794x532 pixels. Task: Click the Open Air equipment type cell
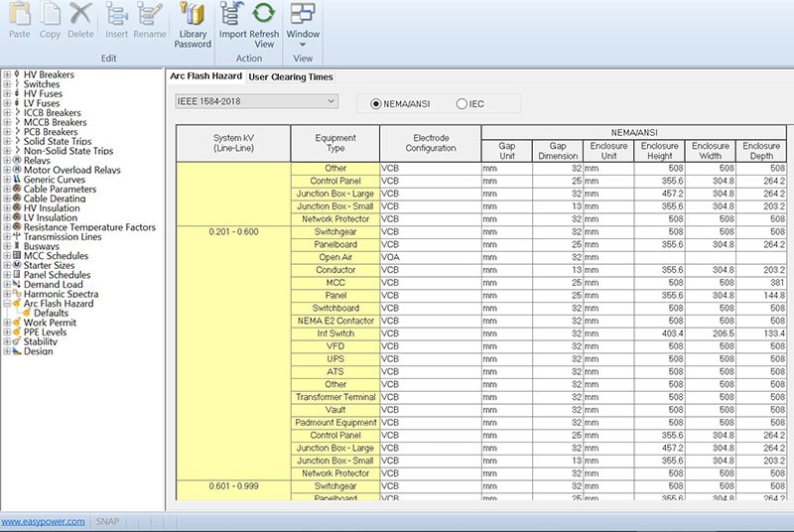point(335,257)
